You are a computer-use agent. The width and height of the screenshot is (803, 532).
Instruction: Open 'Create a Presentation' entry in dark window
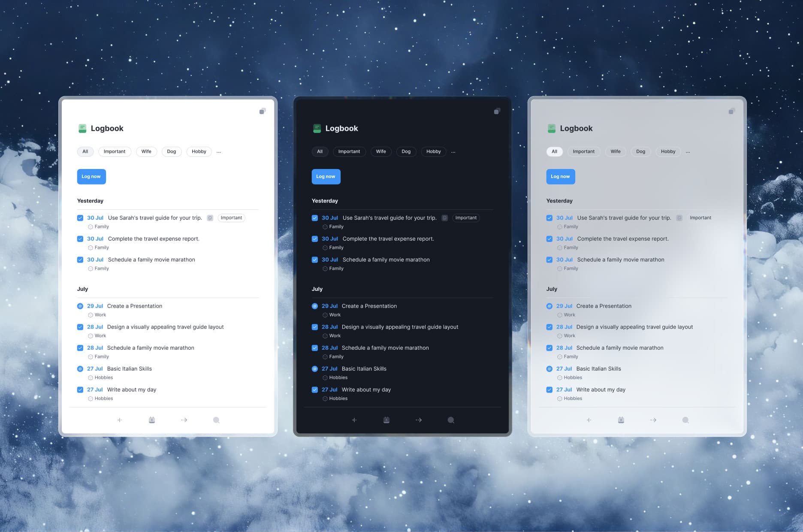tap(369, 306)
